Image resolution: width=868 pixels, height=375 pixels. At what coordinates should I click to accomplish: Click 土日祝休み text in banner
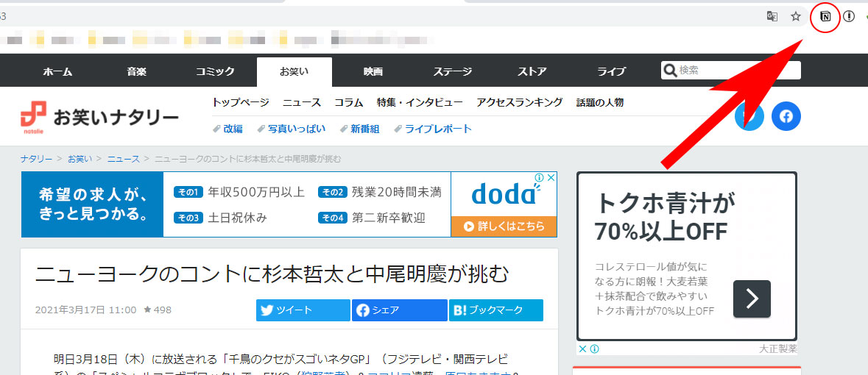click(x=237, y=218)
